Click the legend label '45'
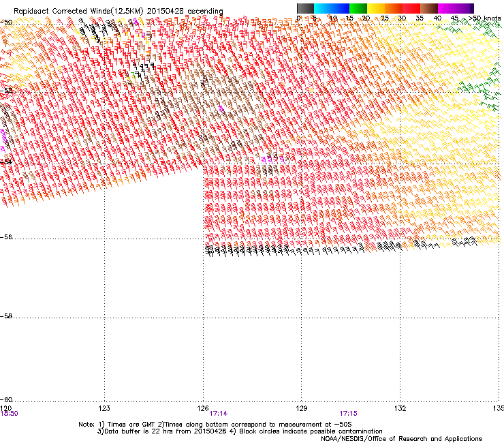The width and height of the screenshot is (504, 443). [454, 18]
